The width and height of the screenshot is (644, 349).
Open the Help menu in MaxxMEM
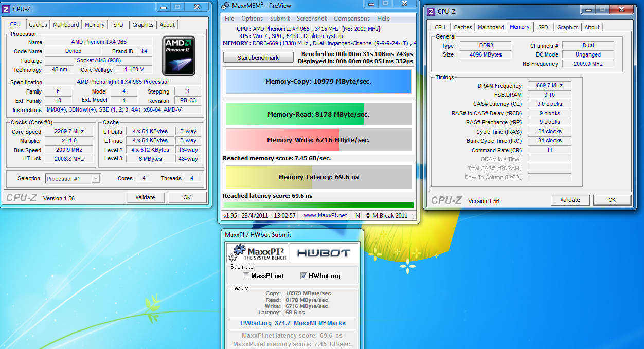pyautogui.click(x=383, y=18)
